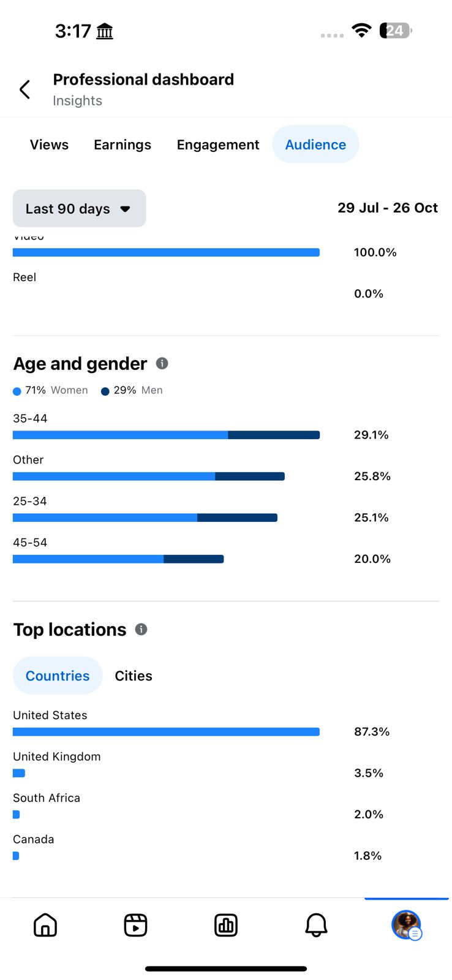Screen dimensions: 452x980
Task: Open the Reels video icon
Action: [135, 925]
